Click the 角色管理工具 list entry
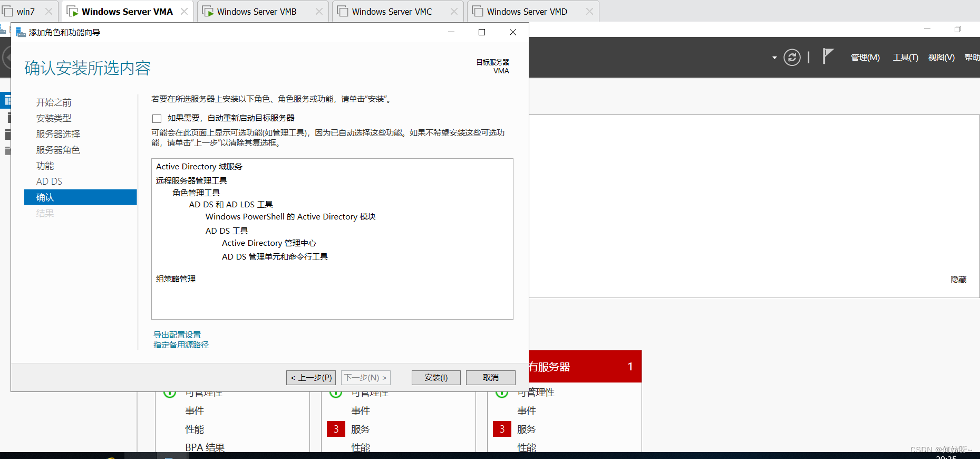Image resolution: width=980 pixels, height=459 pixels. pos(196,193)
